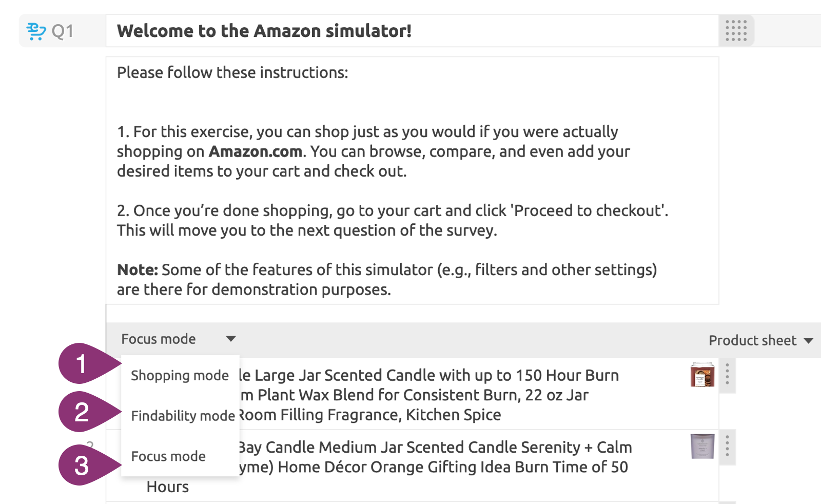
Task: Select Shopping mode from the list
Action: tap(180, 376)
